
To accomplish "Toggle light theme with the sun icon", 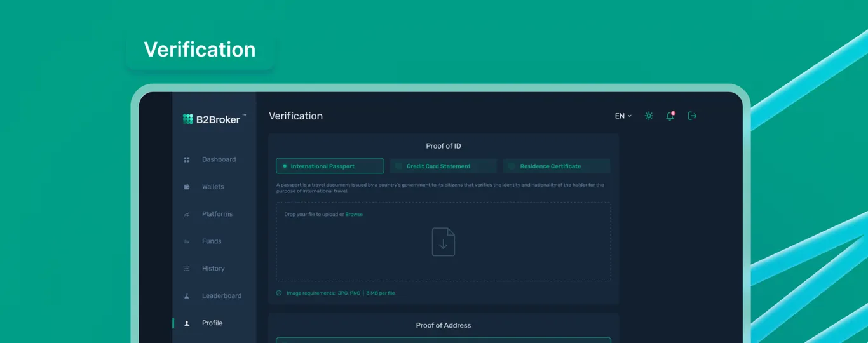I will 649,116.
